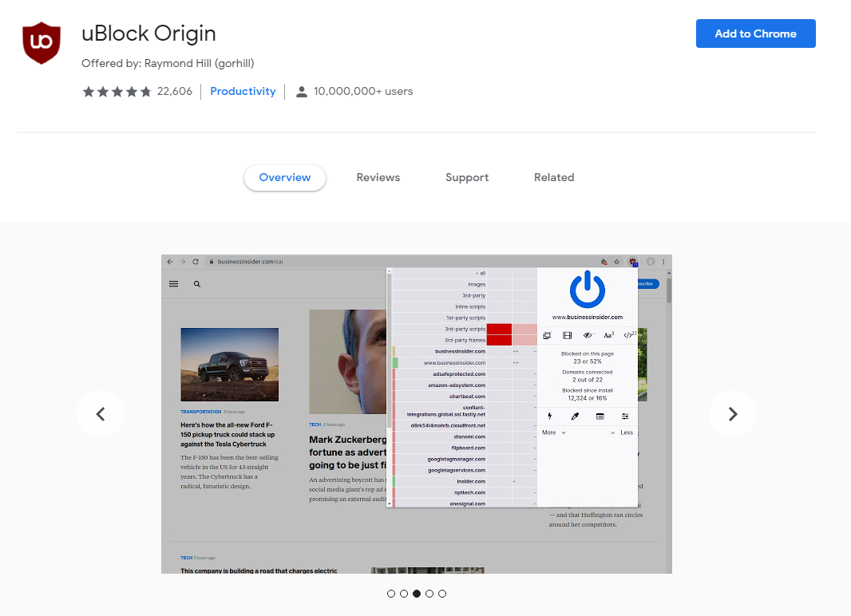
Task: Select uBlock's element zapper lightning tool
Action: pos(549,416)
